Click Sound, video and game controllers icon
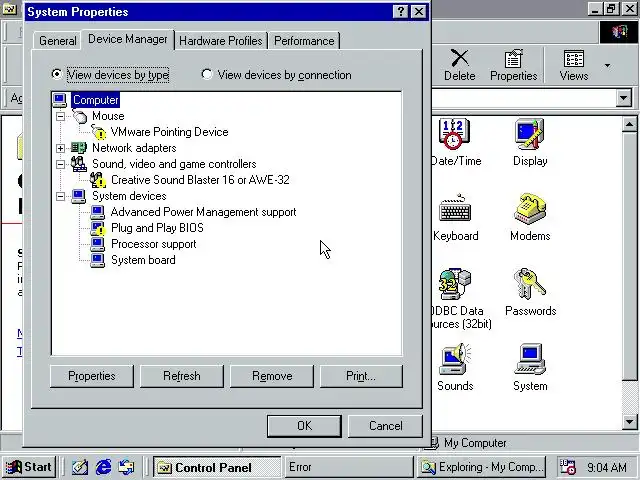The width and height of the screenshot is (640, 480). [x=78, y=164]
